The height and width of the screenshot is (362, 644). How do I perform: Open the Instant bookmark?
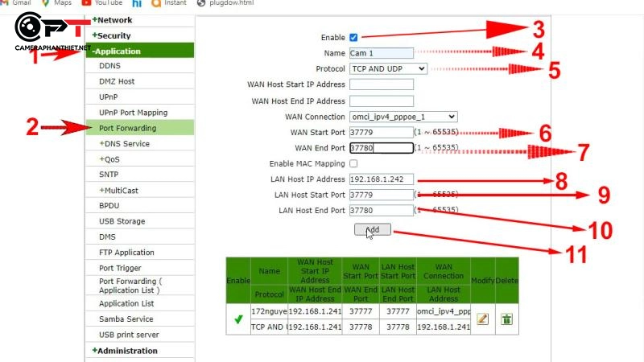pyautogui.click(x=174, y=2)
